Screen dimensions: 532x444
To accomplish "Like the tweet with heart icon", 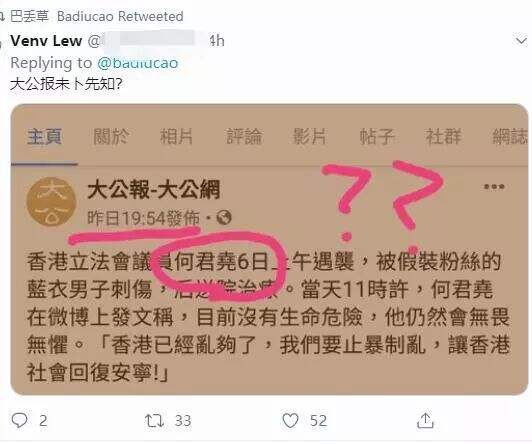I will coord(290,421).
